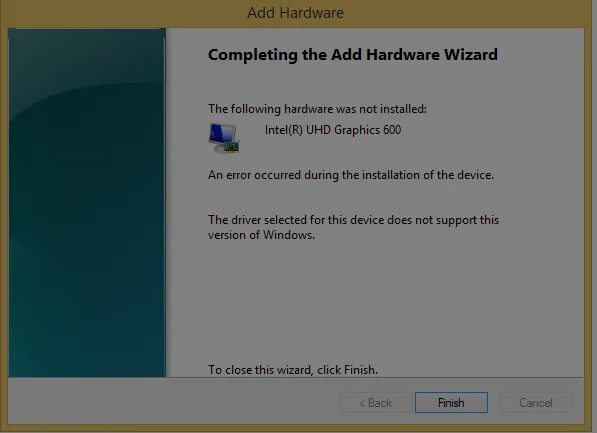
Task: Click the word 'Hardware' in the window title
Action: 311,13
